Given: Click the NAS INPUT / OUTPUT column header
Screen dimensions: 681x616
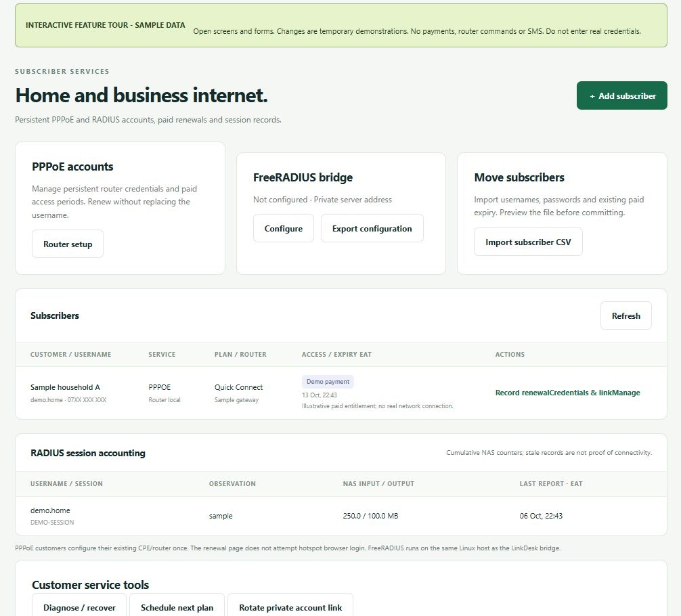Looking at the screenshot, I should tap(378, 483).
